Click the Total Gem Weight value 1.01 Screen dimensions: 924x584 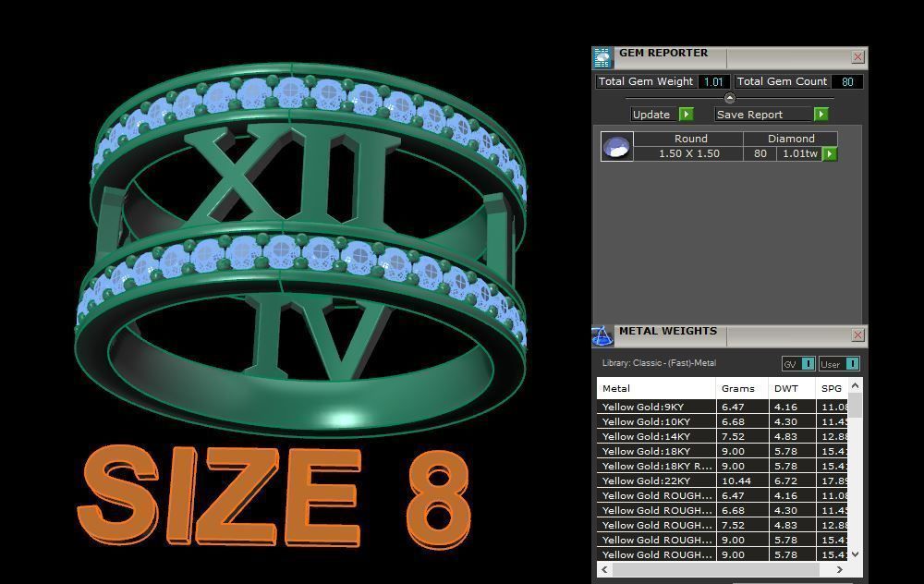(713, 82)
